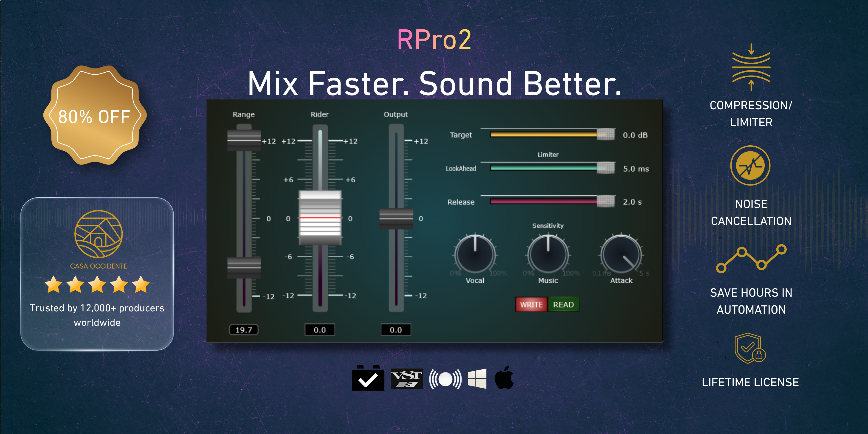Viewport: 868px width, 434px height.
Task: Click the Release slider handle
Action: click(x=606, y=201)
